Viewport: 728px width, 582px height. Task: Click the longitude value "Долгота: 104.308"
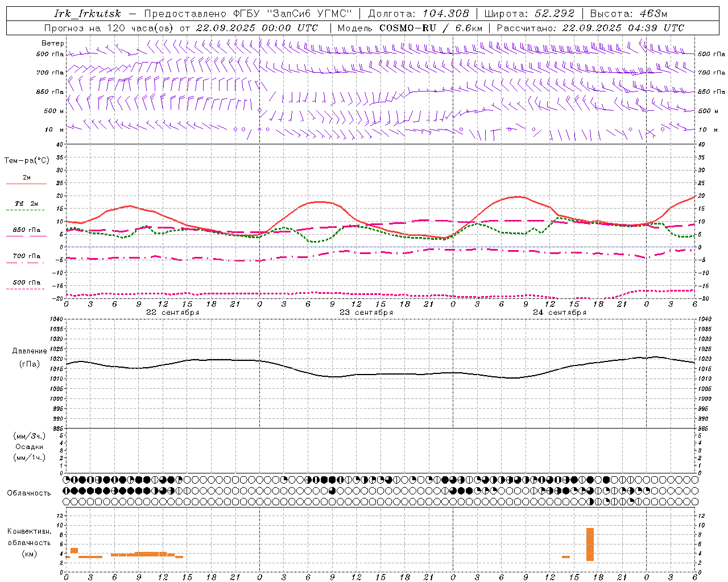pos(419,14)
